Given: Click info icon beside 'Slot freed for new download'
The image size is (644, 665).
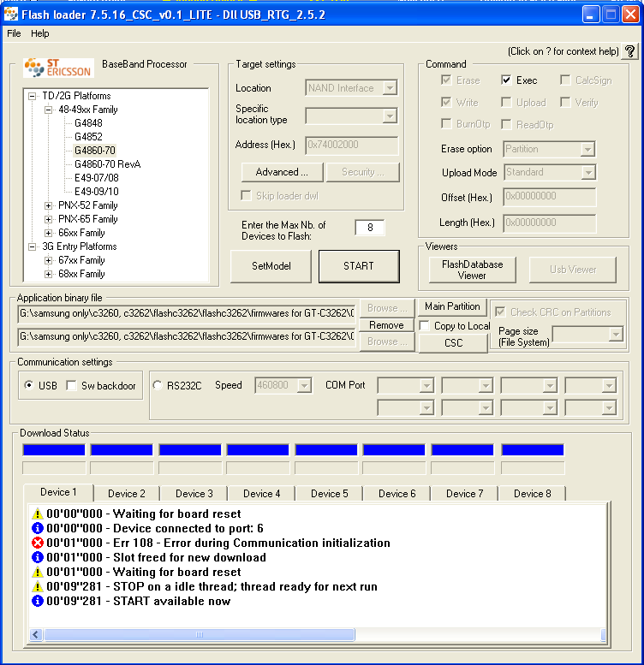Looking at the screenshot, I should pos(38,557).
